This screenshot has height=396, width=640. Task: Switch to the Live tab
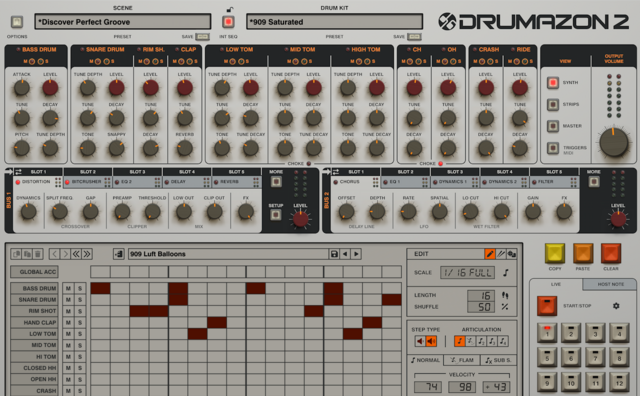click(556, 284)
